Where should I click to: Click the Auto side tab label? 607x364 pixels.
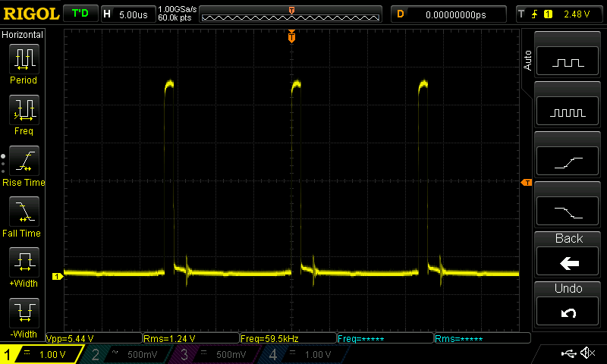pyautogui.click(x=527, y=61)
